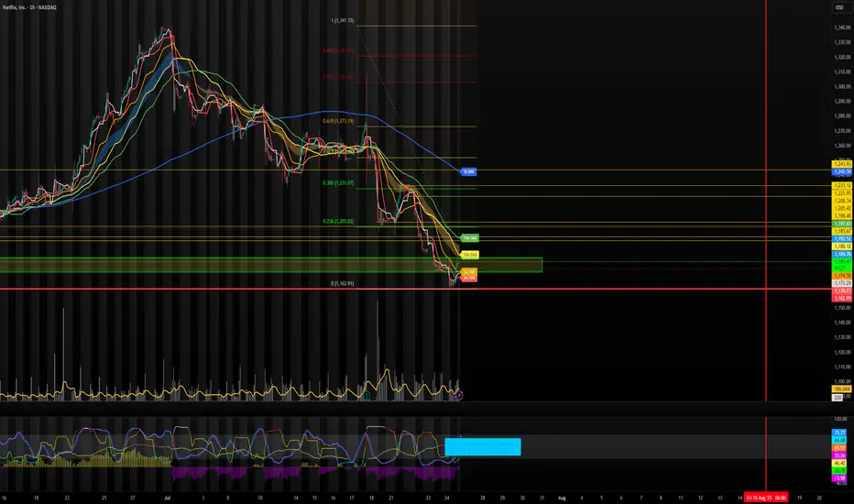Click the blue 1,184.76 price label
The height and width of the screenshot is (504, 854).
(842, 254)
